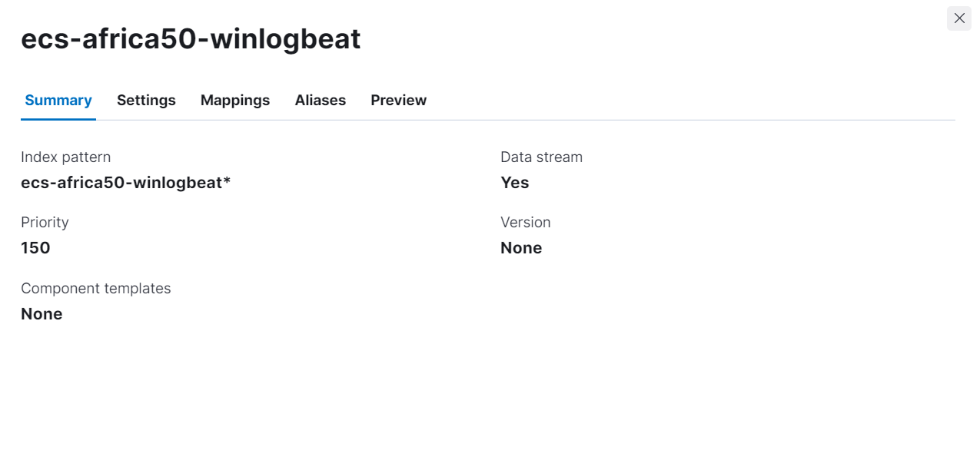Click the Index pattern label
The height and width of the screenshot is (450, 980).
[65, 157]
